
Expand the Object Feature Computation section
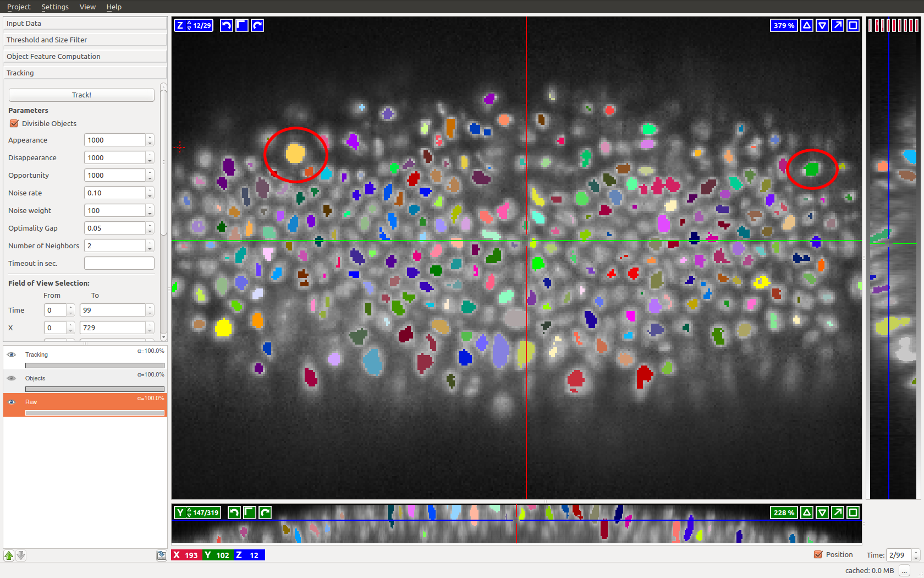tap(85, 56)
